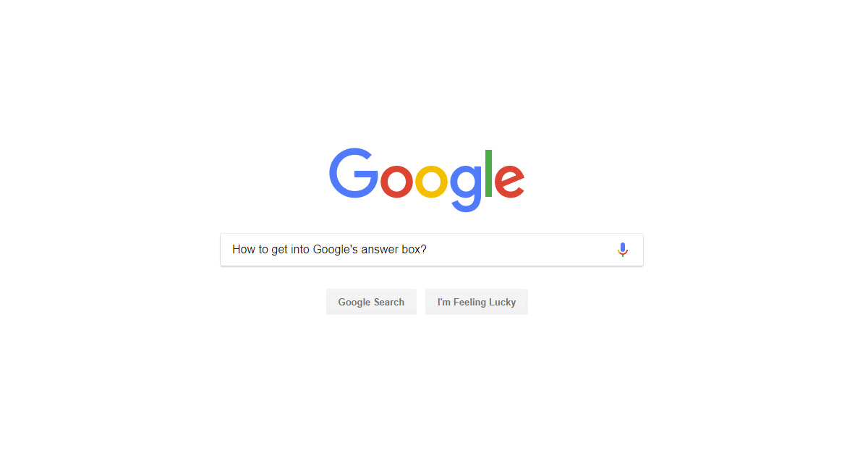The width and height of the screenshot is (868, 456).
Task: Click empty search box space after the query text
Action: tap(521, 250)
